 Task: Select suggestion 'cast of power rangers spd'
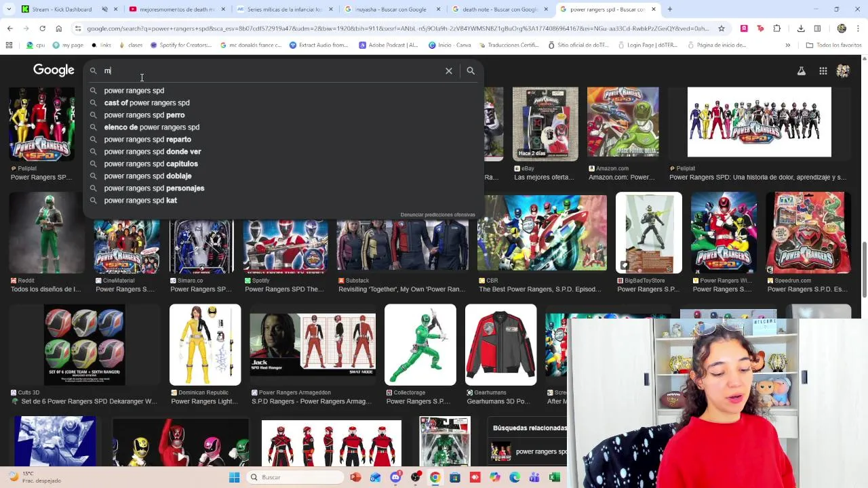[146, 103]
